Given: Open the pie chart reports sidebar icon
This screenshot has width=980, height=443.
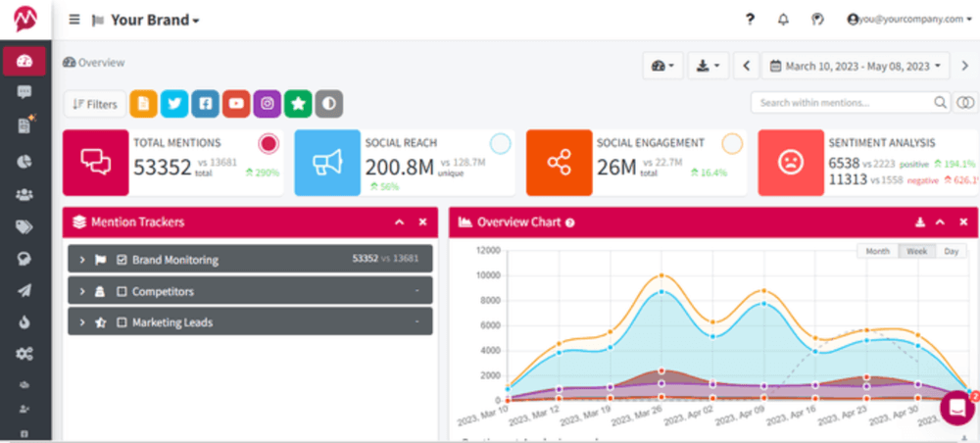Looking at the screenshot, I should pyautogui.click(x=24, y=161).
